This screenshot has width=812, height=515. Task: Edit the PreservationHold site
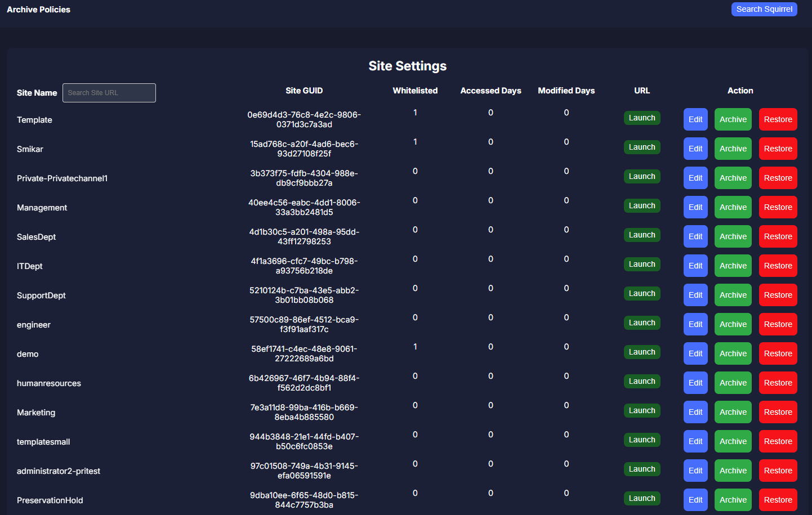[695, 500]
